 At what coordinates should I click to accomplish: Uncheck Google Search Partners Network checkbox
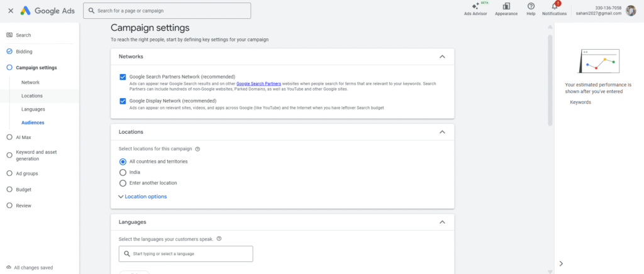point(123,77)
